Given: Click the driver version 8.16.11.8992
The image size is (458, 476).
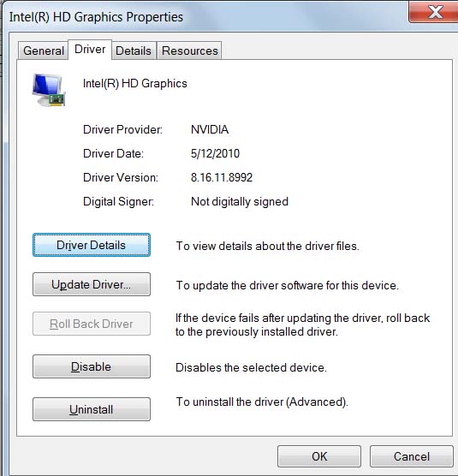Looking at the screenshot, I should [222, 177].
